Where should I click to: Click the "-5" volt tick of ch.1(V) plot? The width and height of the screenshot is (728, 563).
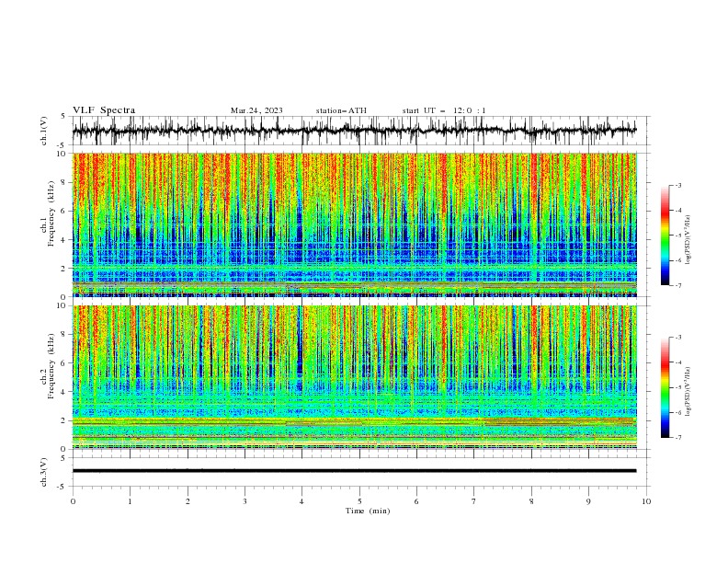point(63,145)
